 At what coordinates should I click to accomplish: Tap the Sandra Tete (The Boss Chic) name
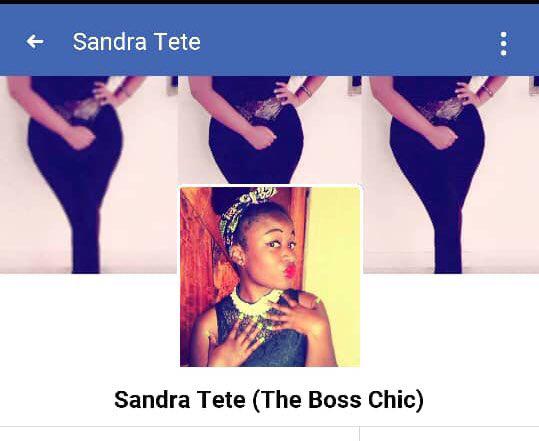(269, 400)
